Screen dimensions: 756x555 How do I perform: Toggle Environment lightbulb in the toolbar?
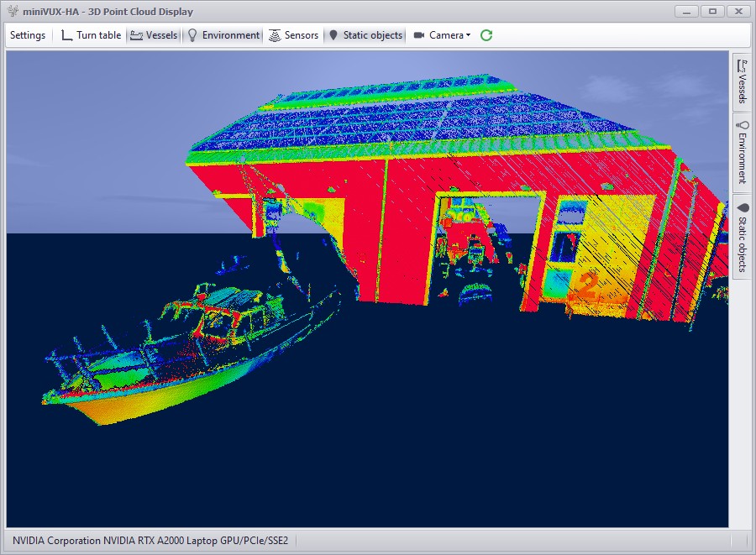click(x=223, y=35)
